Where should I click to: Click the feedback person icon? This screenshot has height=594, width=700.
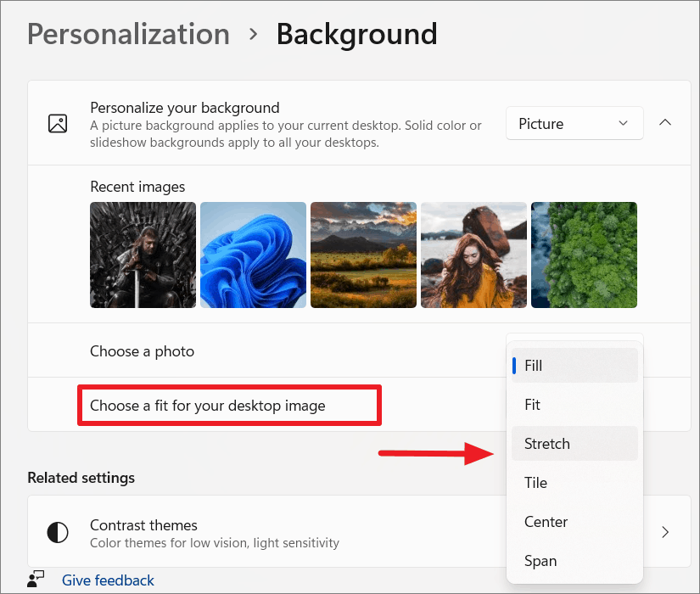pos(36,580)
